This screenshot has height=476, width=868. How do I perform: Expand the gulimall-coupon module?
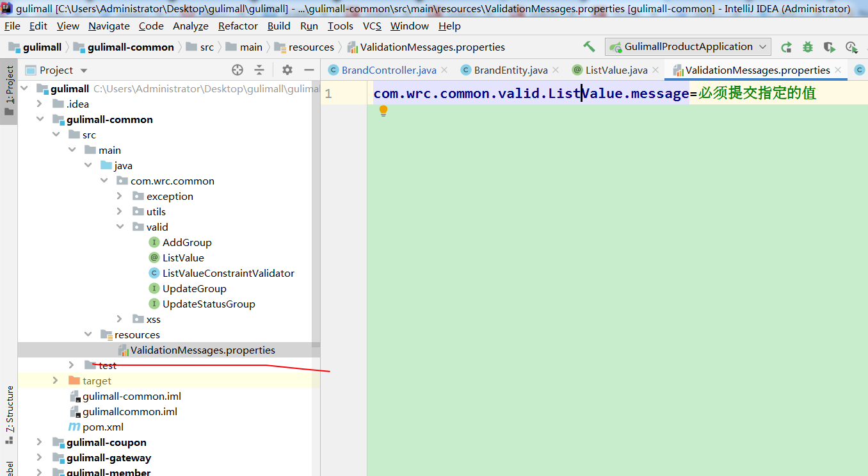coord(40,442)
